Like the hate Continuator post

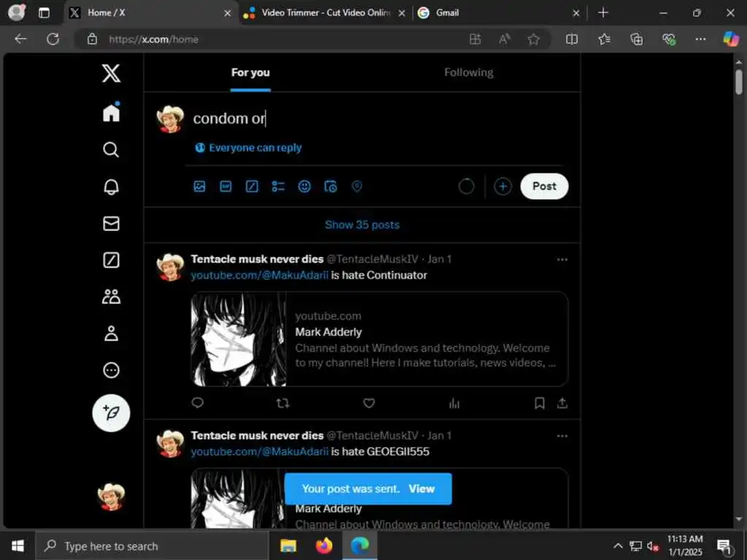[368, 403]
